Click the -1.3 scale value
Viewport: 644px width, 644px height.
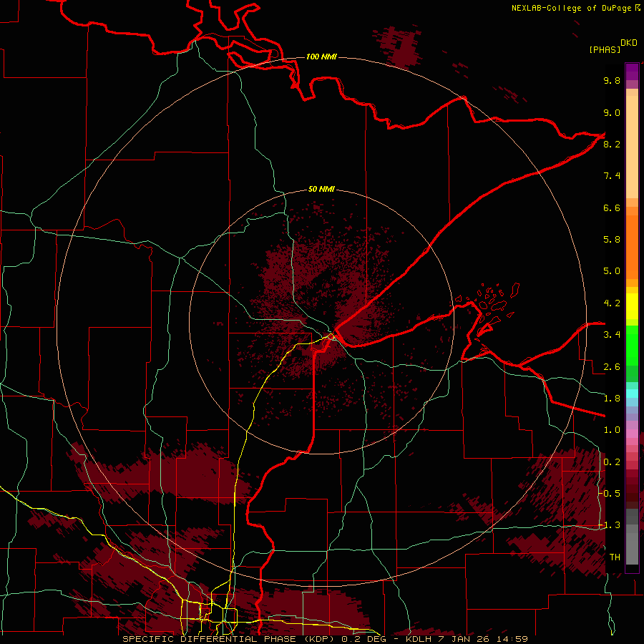tap(610, 526)
